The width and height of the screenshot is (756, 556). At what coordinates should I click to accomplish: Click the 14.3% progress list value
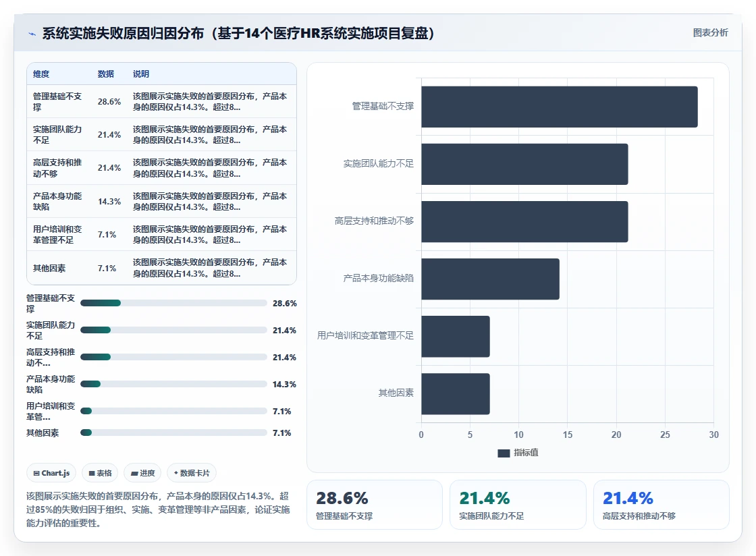click(284, 385)
